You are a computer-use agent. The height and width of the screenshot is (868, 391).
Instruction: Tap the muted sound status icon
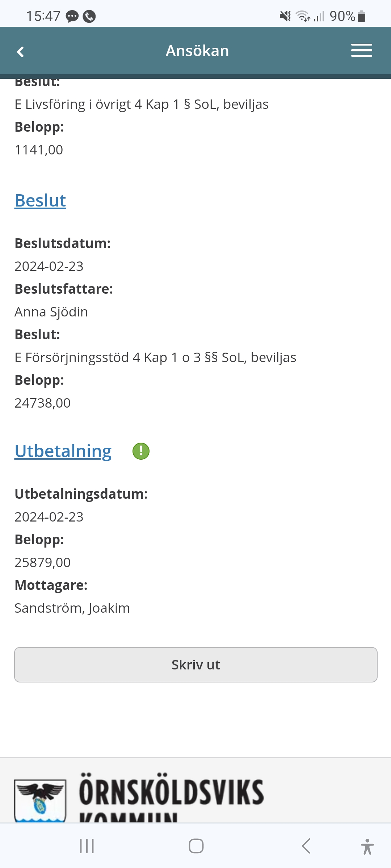click(x=285, y=16)
